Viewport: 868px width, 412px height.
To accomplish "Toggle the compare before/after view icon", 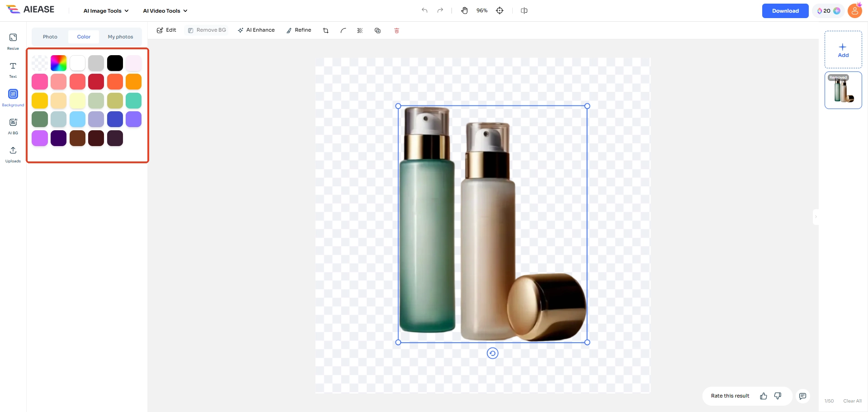I will click(524, 10).
